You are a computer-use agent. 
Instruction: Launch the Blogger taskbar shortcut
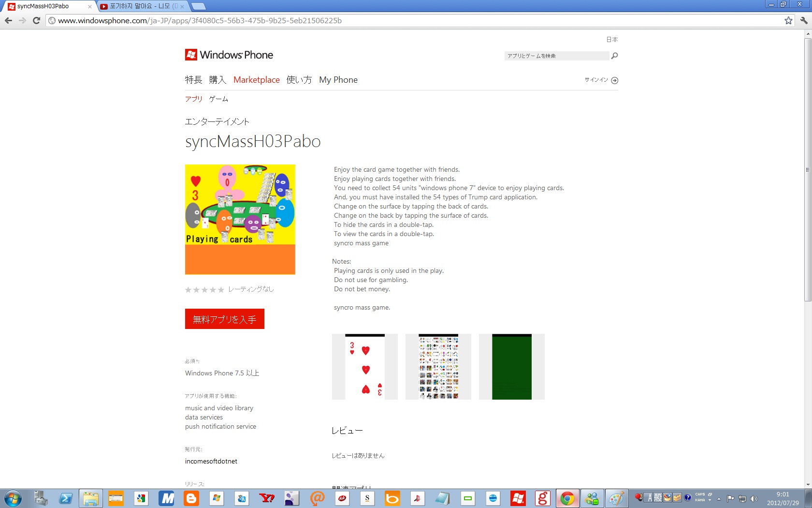(191, 498)
